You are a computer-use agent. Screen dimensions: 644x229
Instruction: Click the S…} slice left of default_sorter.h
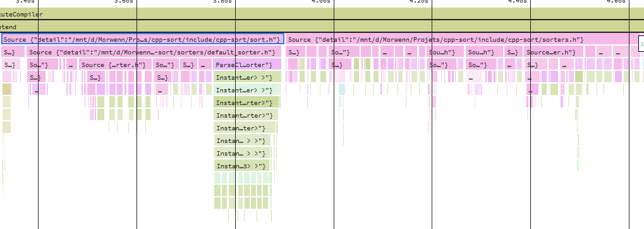coord(13,53)
